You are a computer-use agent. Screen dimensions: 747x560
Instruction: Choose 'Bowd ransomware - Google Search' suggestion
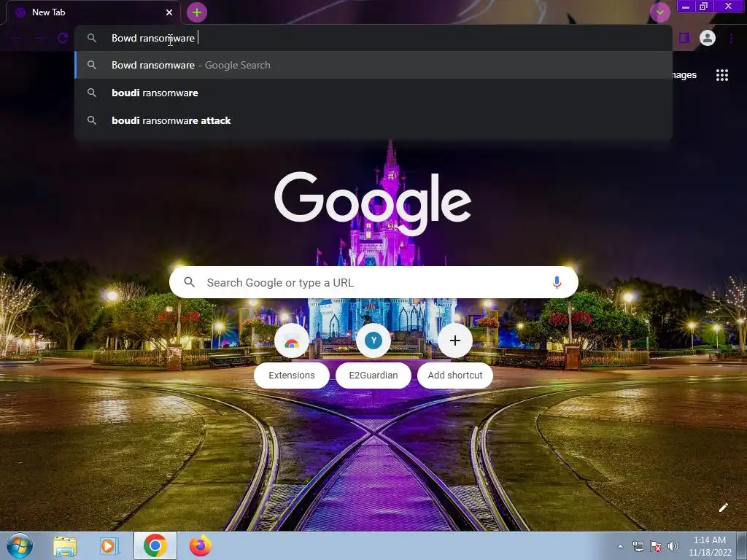point(373,65)
